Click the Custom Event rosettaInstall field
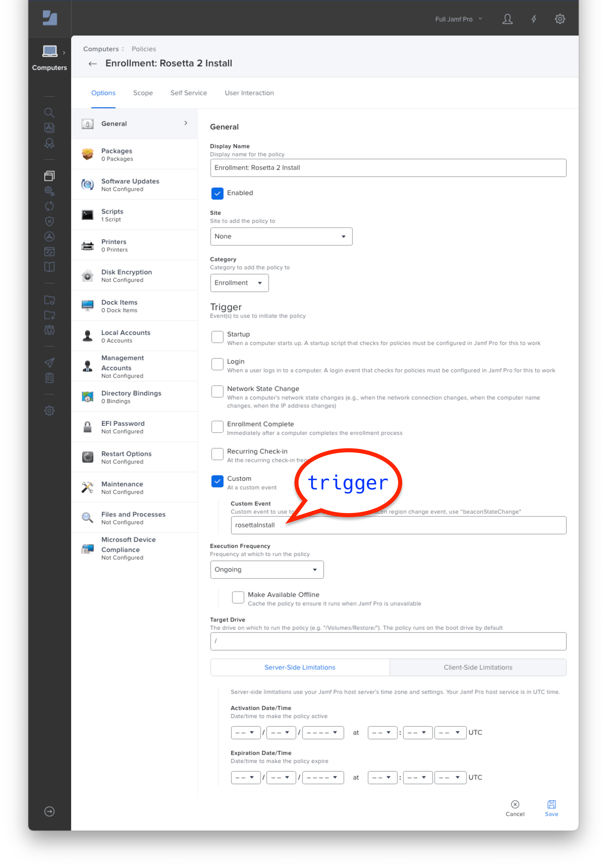The height and width of the screenshot is (868, 607). pyautogui.click(x=398, y=525)
